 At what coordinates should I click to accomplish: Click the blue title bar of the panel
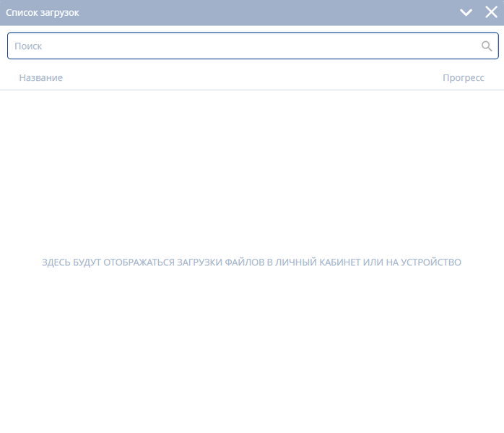(x=253, y=12)
